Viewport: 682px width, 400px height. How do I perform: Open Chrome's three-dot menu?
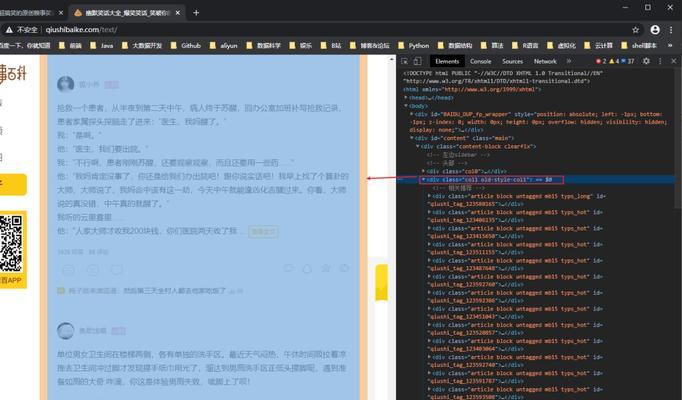coord(671,30)
